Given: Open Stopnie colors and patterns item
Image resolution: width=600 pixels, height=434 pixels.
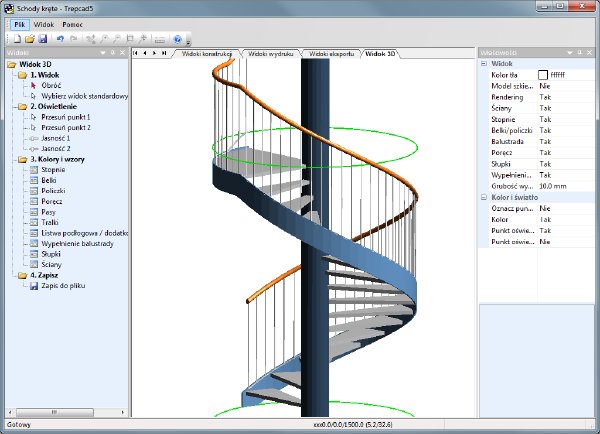Looking at the screenshot, I should [53, 170].
